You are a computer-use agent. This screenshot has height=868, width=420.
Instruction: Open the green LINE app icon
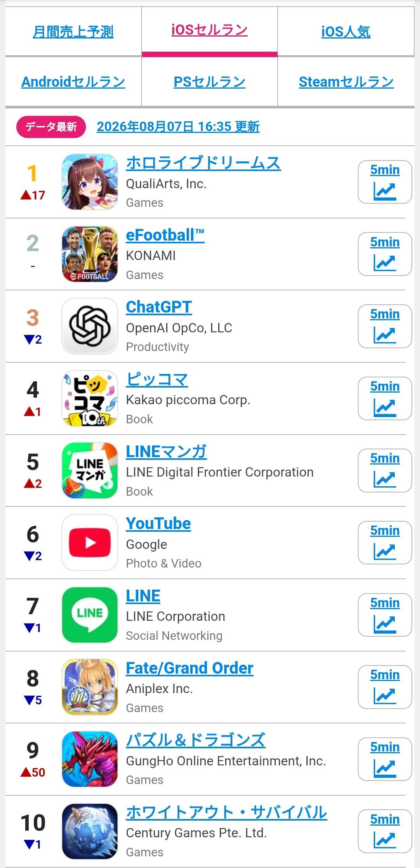click(90, 615)
